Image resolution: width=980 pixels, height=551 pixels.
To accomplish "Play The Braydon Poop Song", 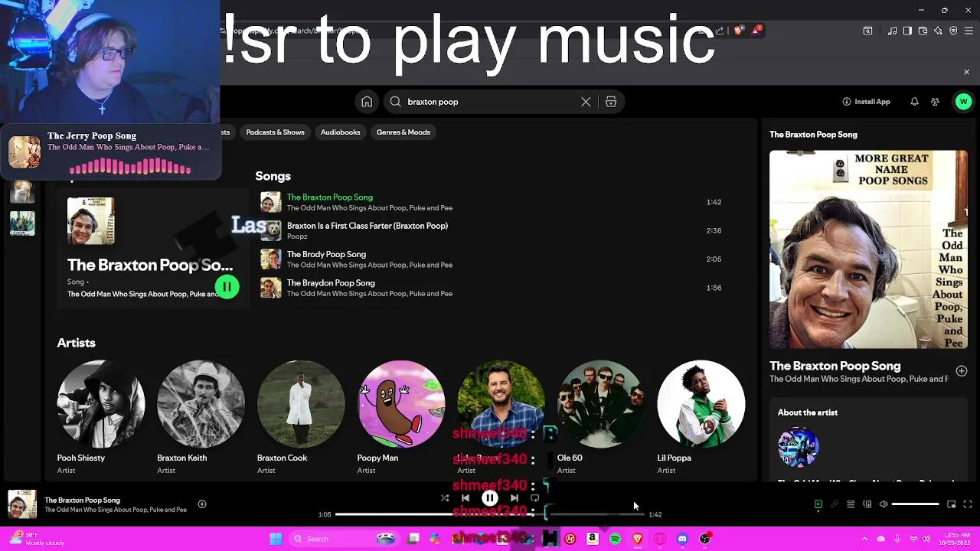I will click(x=270, y=288).
